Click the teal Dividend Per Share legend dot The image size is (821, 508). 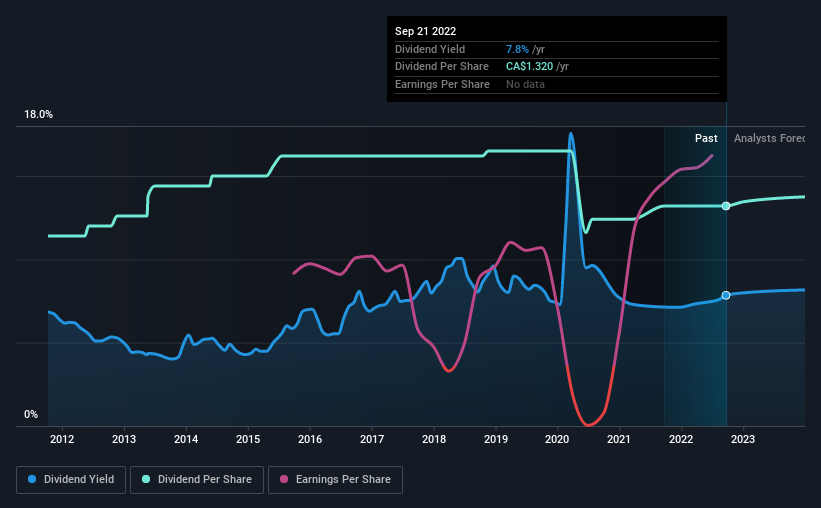(146, 479)
